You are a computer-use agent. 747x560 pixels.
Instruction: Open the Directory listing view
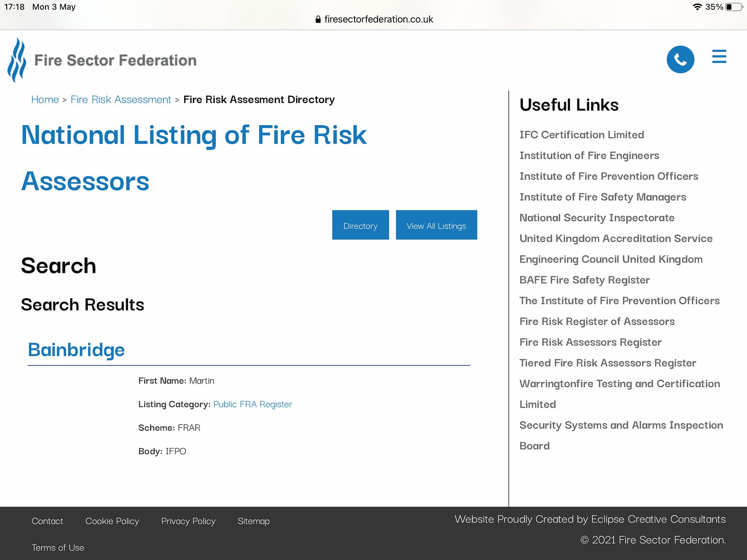click(360, 225)
